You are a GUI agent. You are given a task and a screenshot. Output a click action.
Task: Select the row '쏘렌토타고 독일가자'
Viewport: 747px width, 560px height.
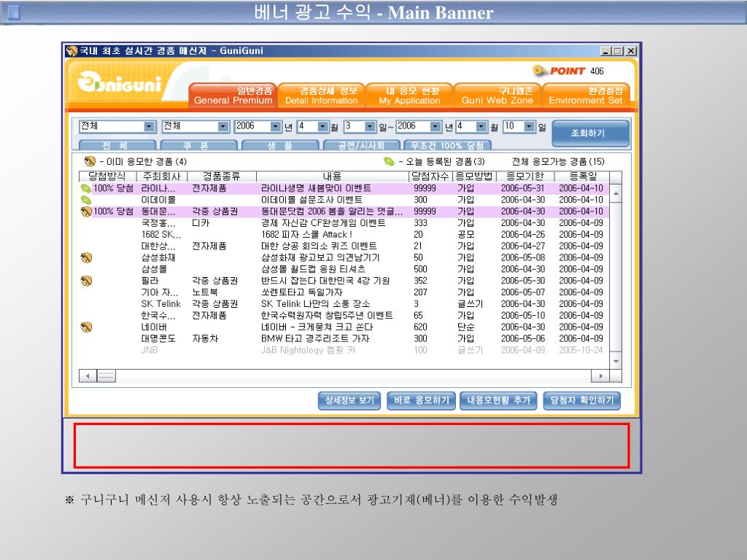tap(344, 292)
